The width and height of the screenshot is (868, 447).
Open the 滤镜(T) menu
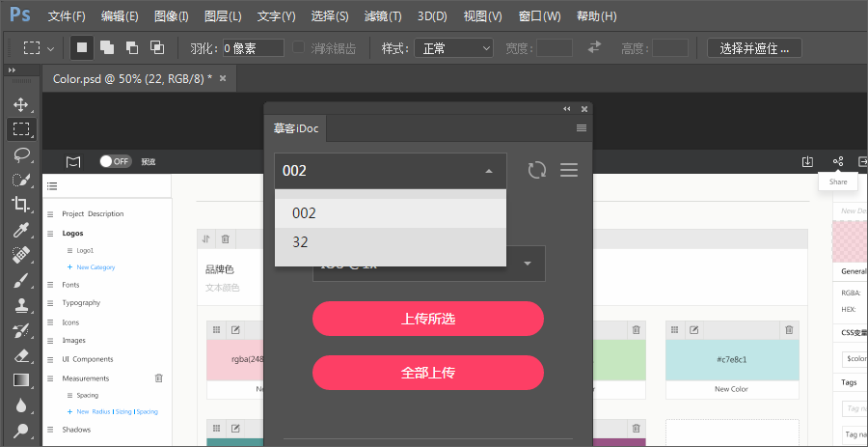pyautogui.click(x=383, y=16)
